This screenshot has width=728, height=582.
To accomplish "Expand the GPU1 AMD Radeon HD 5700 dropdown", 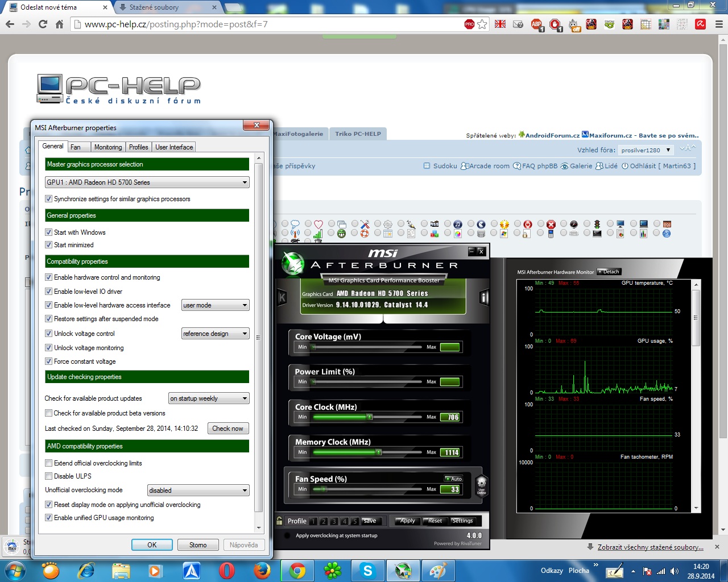I will 147,182.
